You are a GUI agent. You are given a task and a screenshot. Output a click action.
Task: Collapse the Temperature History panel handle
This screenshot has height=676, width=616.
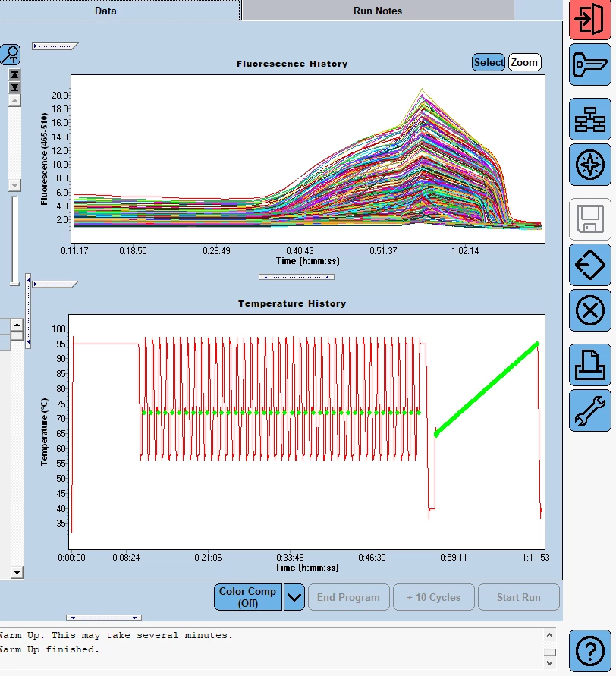(55, 285)
